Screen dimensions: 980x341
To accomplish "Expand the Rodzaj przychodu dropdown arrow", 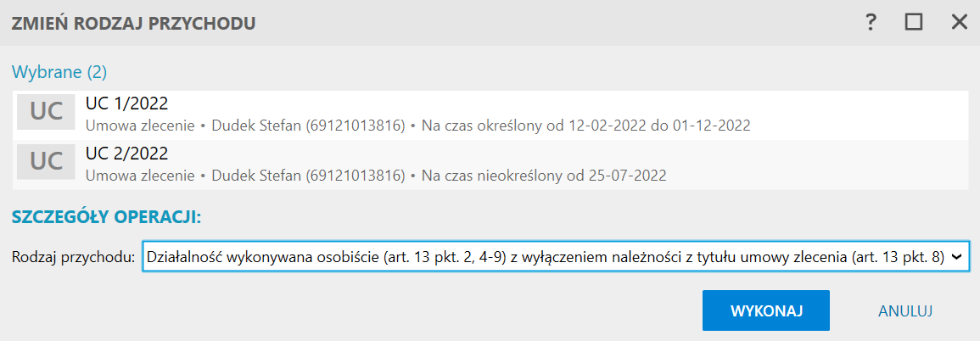I will pyautogui.click(x=957, y=255).
